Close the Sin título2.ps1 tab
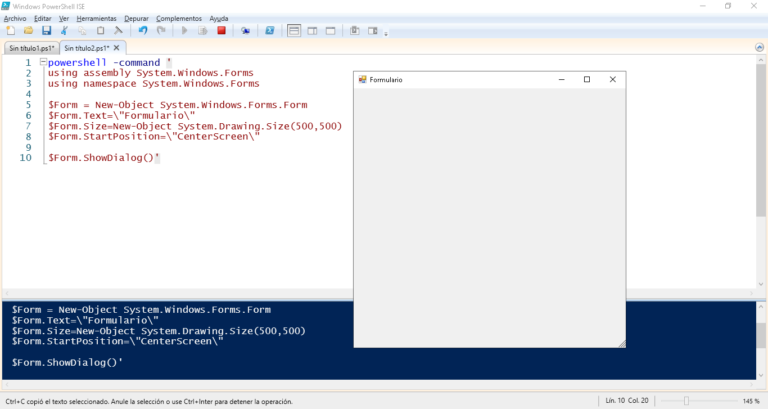 117,48
